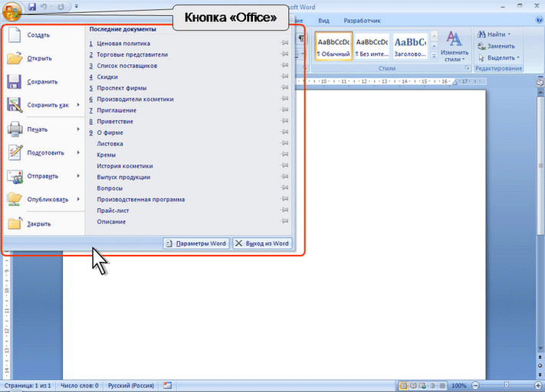Expand the Подготовить submenu arrow
The height and width of the screenshot is (392, 545).
(x=78, y=152)
